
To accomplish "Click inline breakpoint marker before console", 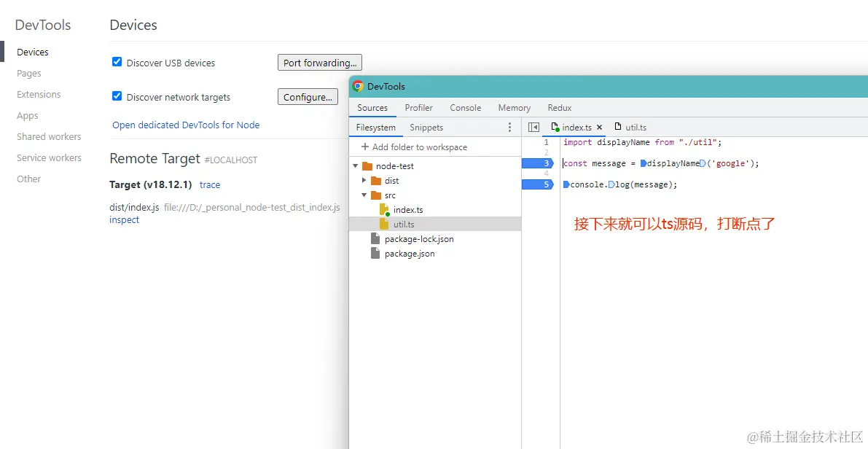I will pyautogui.click(x=566, y=184).
